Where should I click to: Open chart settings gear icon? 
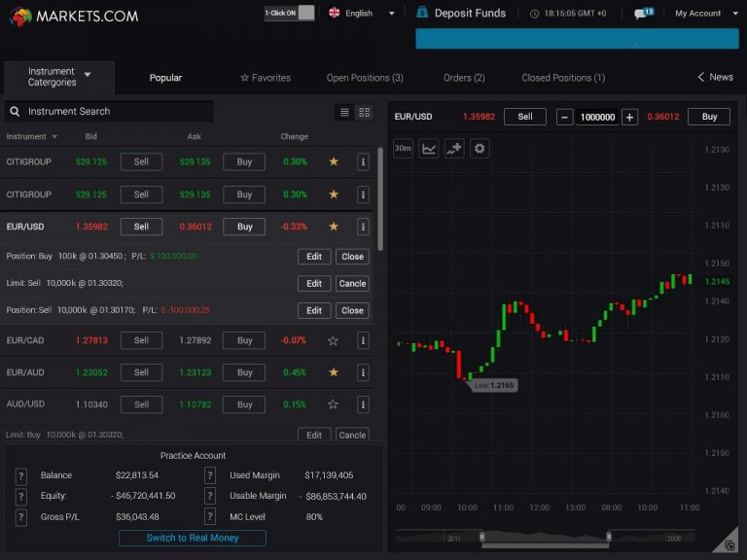480,149
